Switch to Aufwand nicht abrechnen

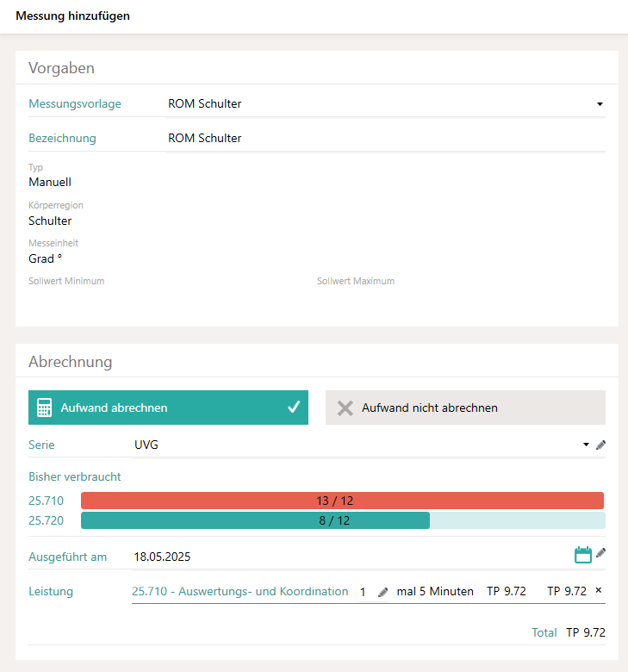point(465,408)
